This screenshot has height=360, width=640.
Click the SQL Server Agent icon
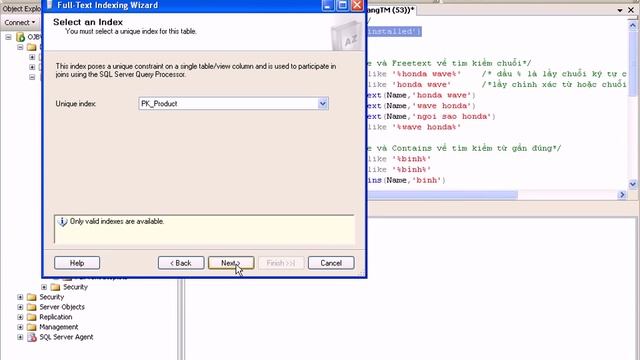click(31, 337)
